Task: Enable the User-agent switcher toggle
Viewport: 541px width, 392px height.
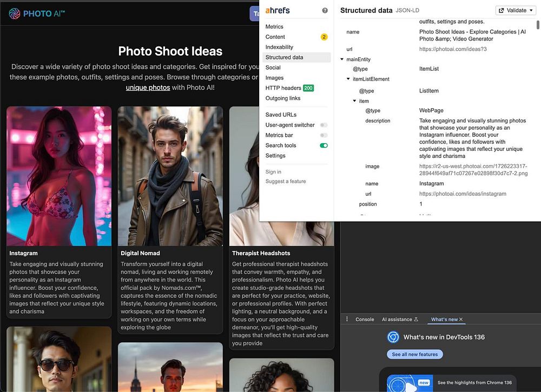Action: tap(324, 125)
